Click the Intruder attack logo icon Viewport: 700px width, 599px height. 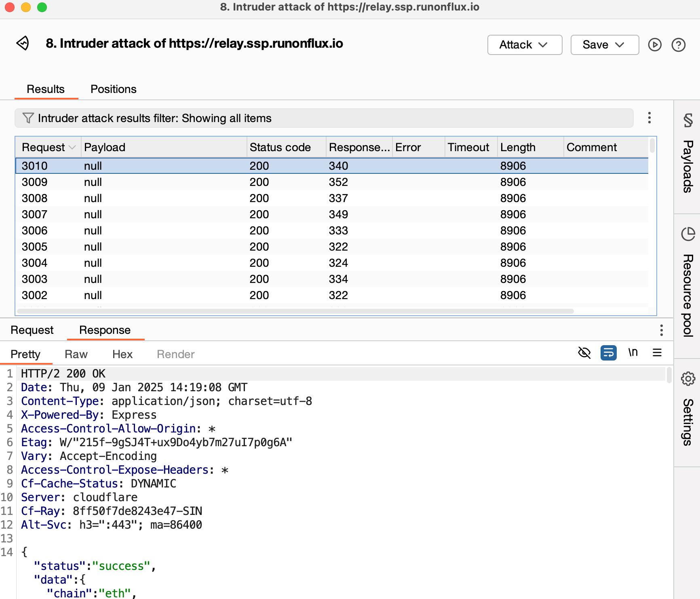tap(23, 43)
